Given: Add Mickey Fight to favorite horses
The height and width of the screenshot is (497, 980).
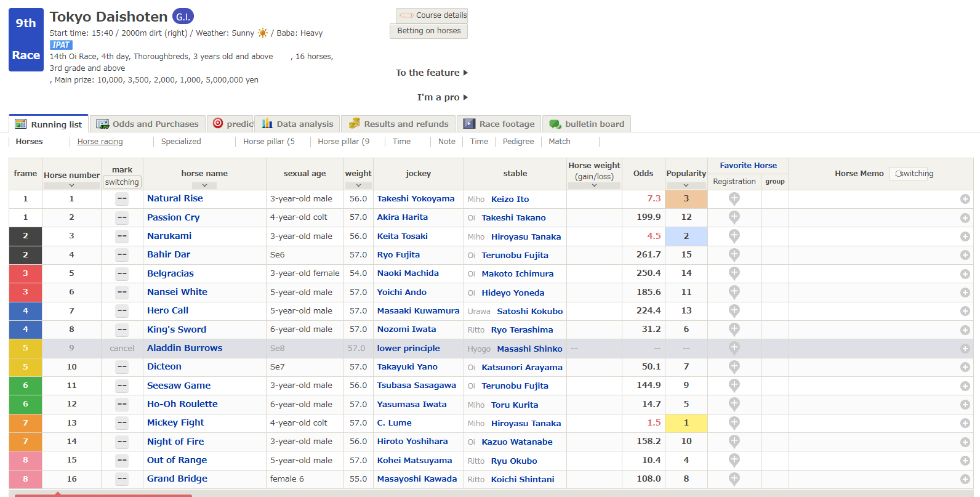Looking at the screenshot, I should tap(734, 422).
